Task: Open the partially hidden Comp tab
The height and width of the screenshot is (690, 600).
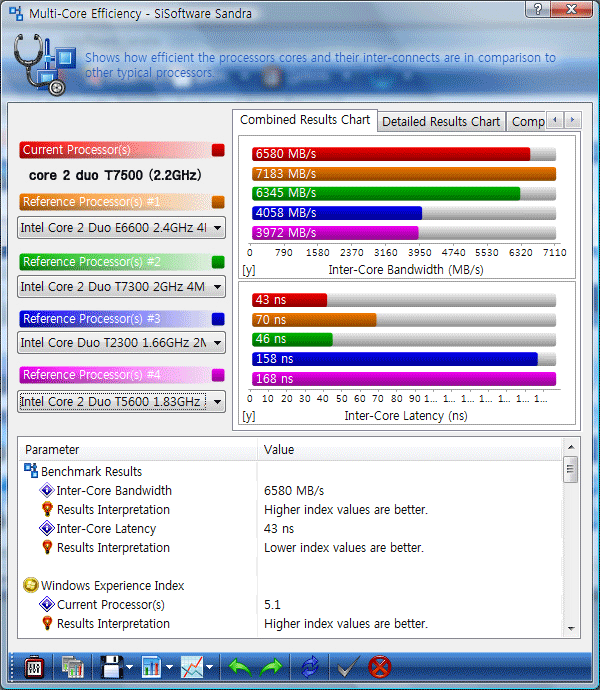Action: [x=526, y=121]
